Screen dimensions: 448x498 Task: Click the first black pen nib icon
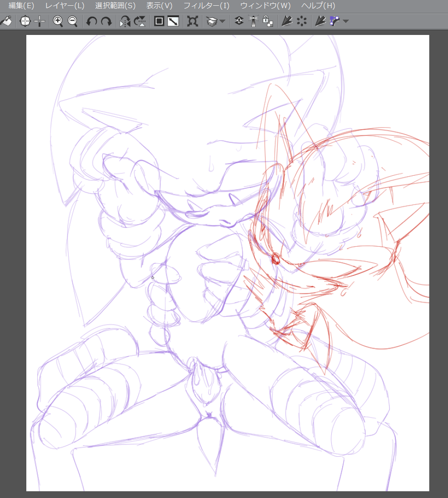click(x=287, y=21)
